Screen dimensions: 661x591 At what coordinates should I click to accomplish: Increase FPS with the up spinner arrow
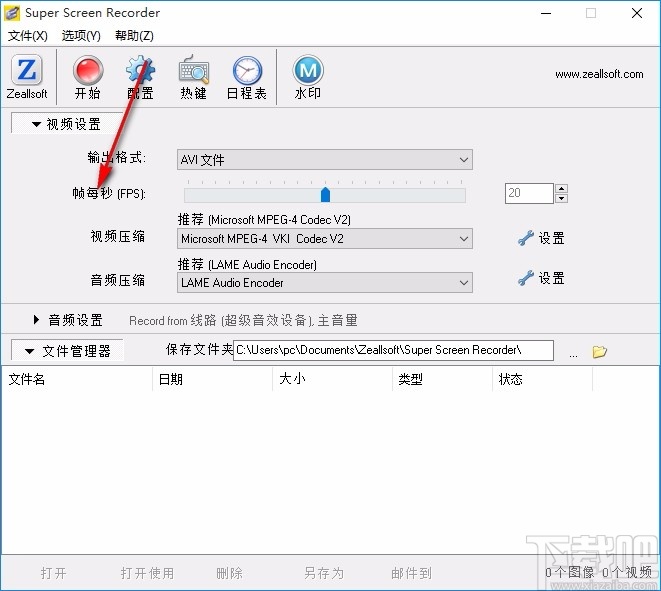coord(562,188)
